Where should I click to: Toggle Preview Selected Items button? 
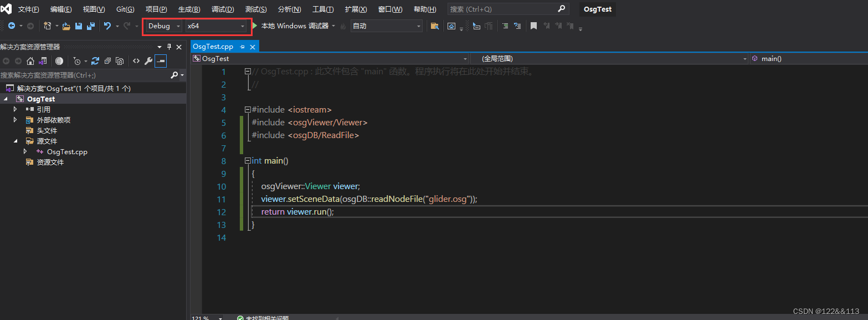click(161, 61)
